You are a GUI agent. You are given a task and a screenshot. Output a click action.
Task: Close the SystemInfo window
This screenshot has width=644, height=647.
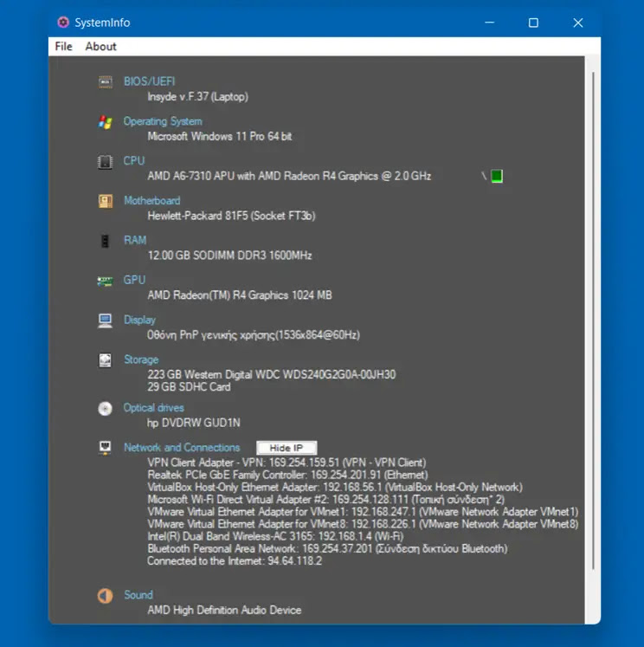[x=578, y=23]
